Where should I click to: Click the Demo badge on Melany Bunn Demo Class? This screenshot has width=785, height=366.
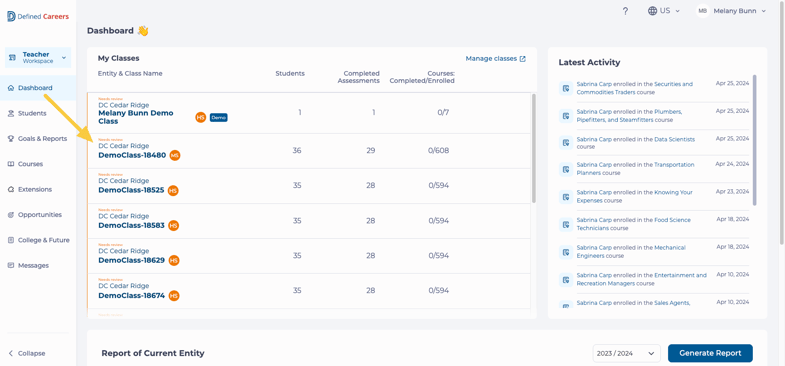pyautogui.click(x=219, y=117)
